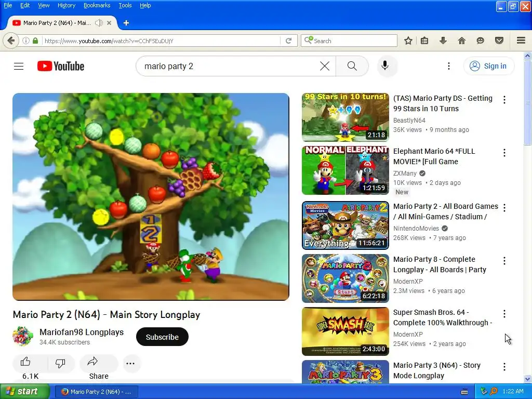Visit the NintendoMovies channel
This screenshot has width=532, height=399.
(x=416, y=229)
